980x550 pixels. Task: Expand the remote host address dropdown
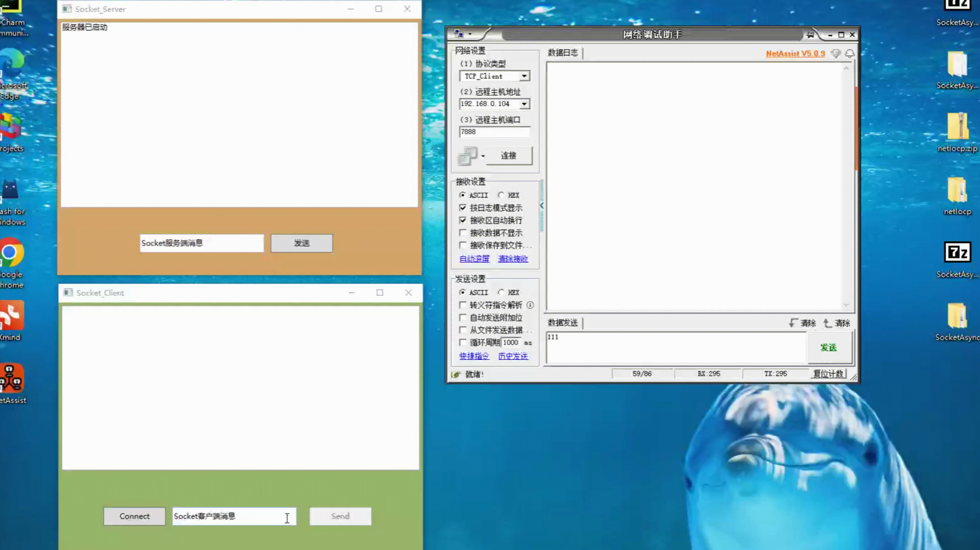pos(524,104)
